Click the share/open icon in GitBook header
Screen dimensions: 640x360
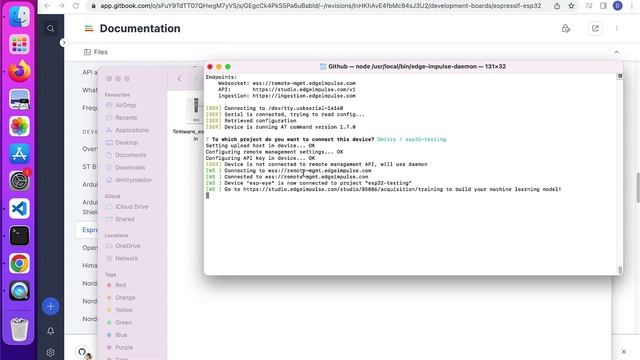pyautogui.click(x=595, y=29)
